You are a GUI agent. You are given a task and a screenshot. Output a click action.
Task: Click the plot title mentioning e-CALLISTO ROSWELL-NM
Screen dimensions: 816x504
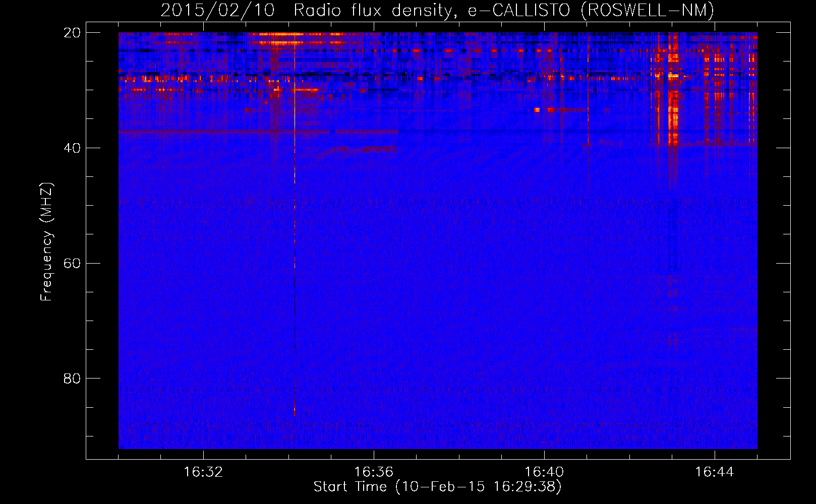pyautogui.click(x=437, y=10)
